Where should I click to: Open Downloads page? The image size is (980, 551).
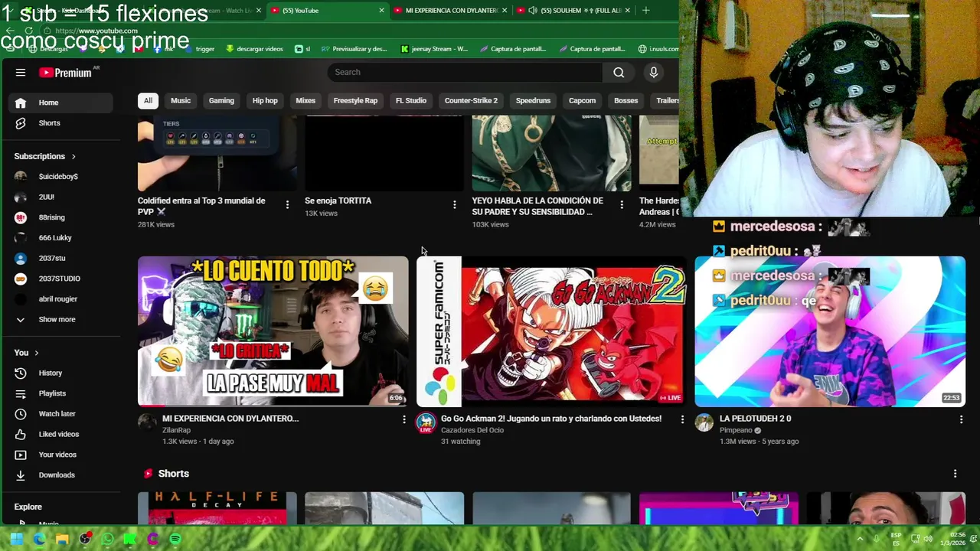click(58, 475)
